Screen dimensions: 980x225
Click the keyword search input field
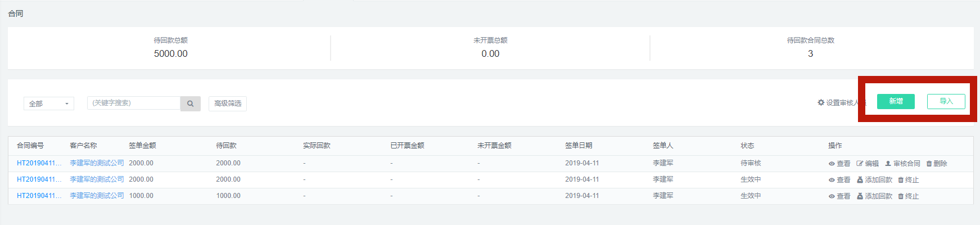click(134, 103)
